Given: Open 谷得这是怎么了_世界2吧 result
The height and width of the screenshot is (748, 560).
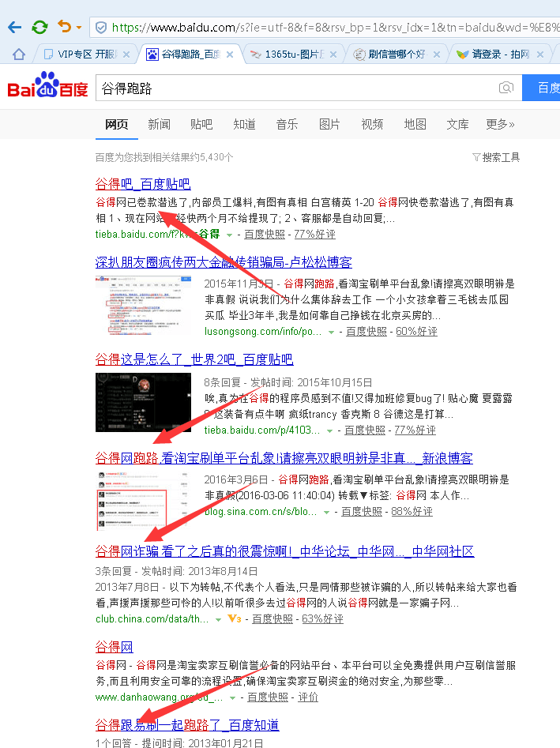Looking at the screenshot, I should coord(194,359).
